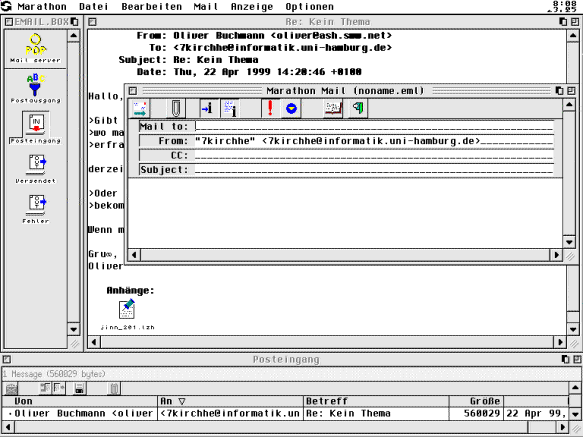Click into the CC field
The height and width of the screenshot is (437, 583).
[x=374, y=155]
